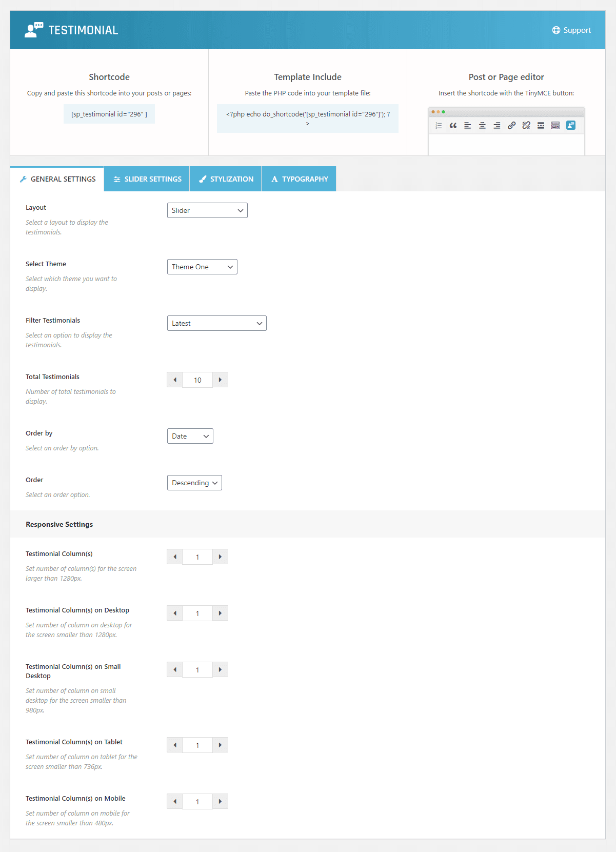
Task: Click the align center icon in editor preview
Action: coord(482,125)
